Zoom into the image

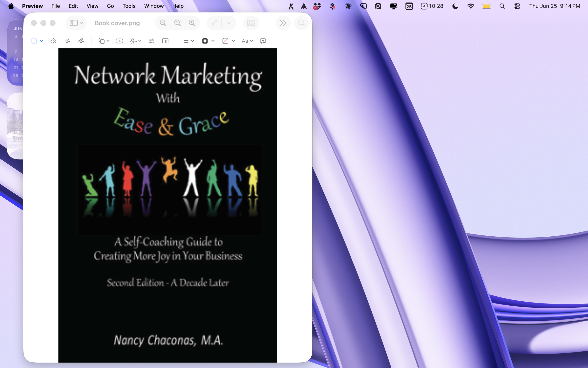point(192,23)
